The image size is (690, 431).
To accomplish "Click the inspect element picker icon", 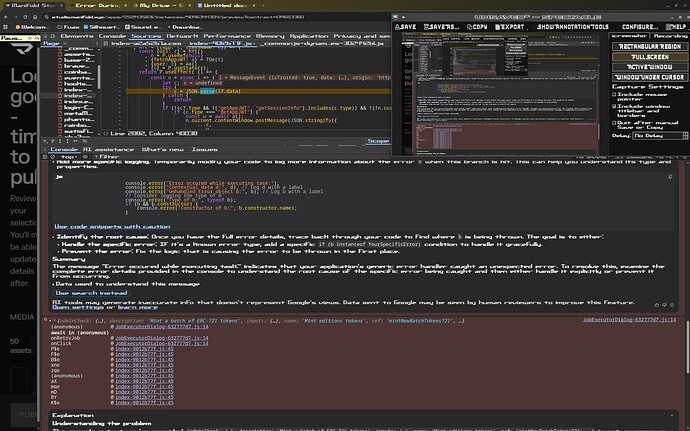I will click(45, 34).
